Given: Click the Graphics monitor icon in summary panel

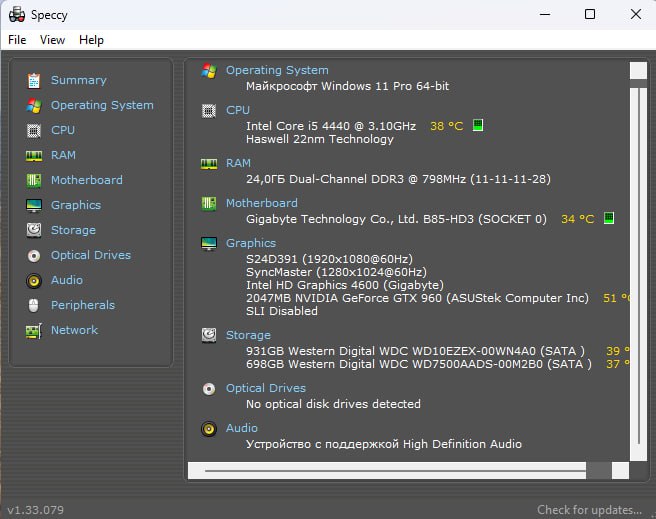Looking at the screenshot, I should (x=209, y=243).
